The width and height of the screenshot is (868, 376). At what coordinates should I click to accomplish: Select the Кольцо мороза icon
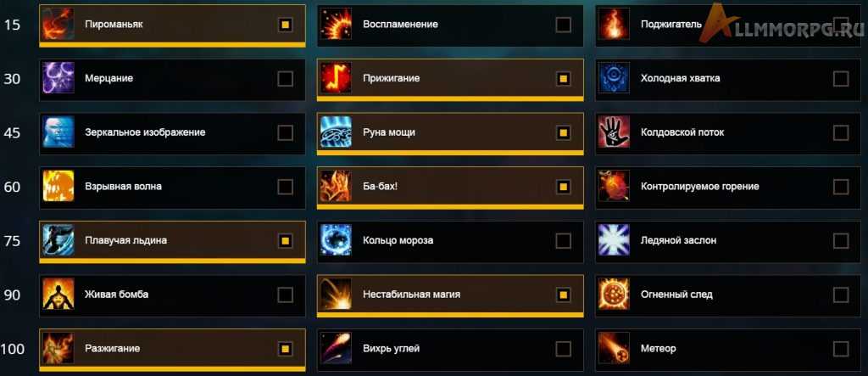coord(336,240)
